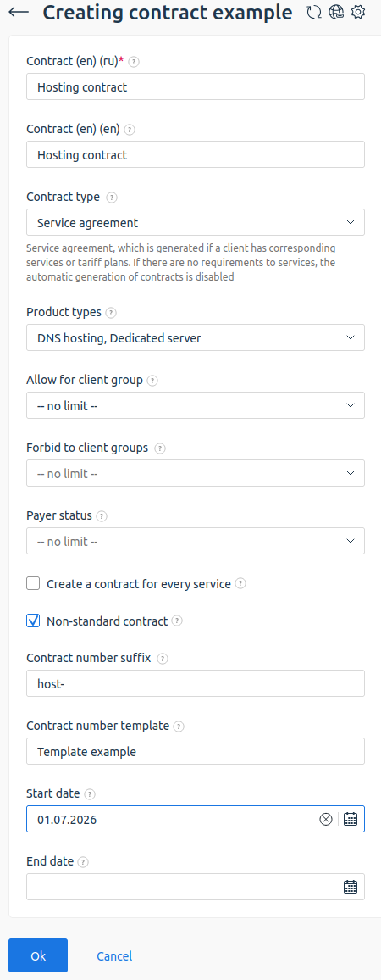Screen dimensions: 381x980
Task: Open the settings gear icon in the header
Action: coord(358,12)
